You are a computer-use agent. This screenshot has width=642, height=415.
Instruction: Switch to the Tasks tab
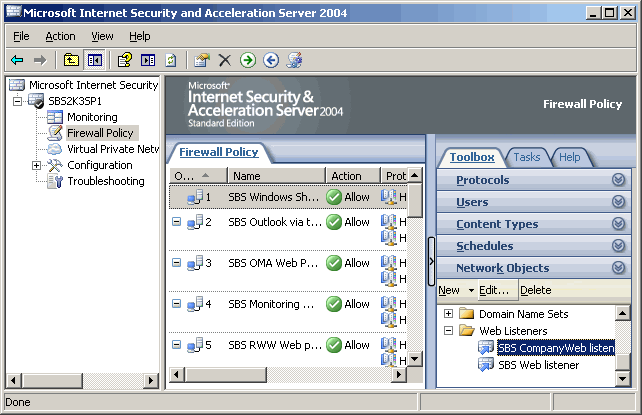(527, 157)
